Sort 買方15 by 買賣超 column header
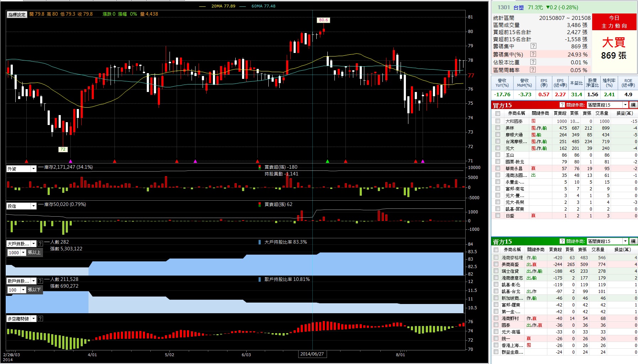The image size is (638, 364). [x=560, y=113]
